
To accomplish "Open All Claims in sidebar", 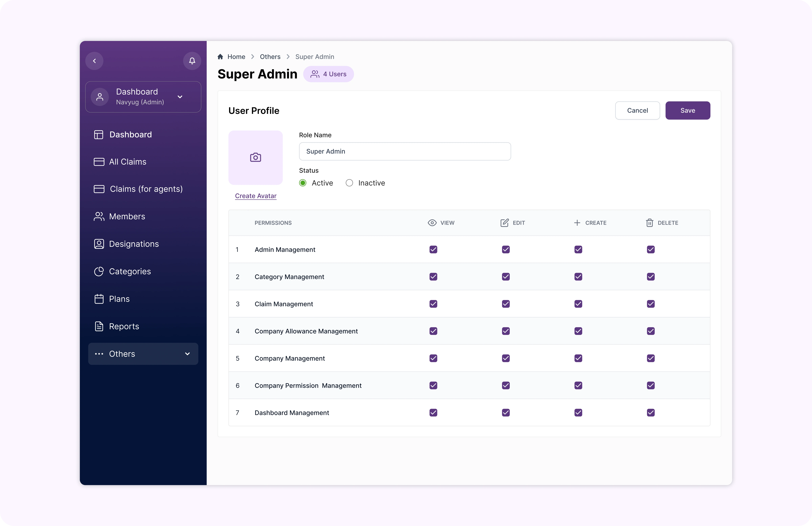I will (127, 162).
